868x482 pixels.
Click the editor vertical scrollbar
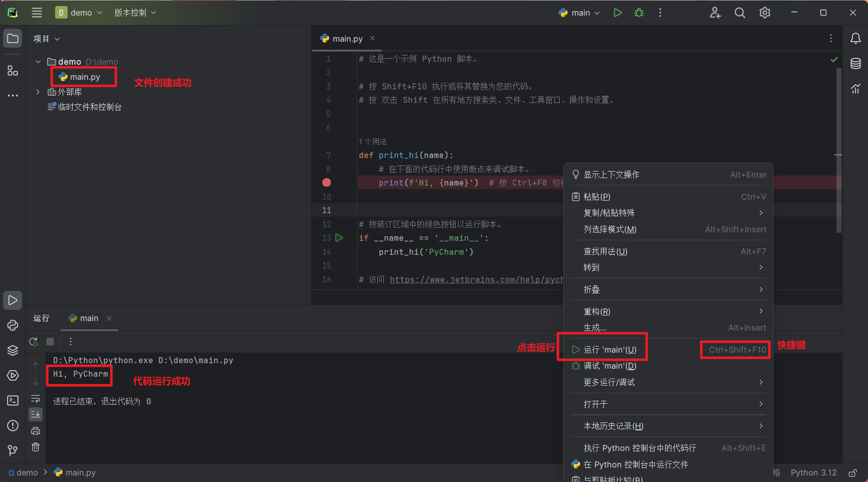pyautogui.click(x=838, y=150)
